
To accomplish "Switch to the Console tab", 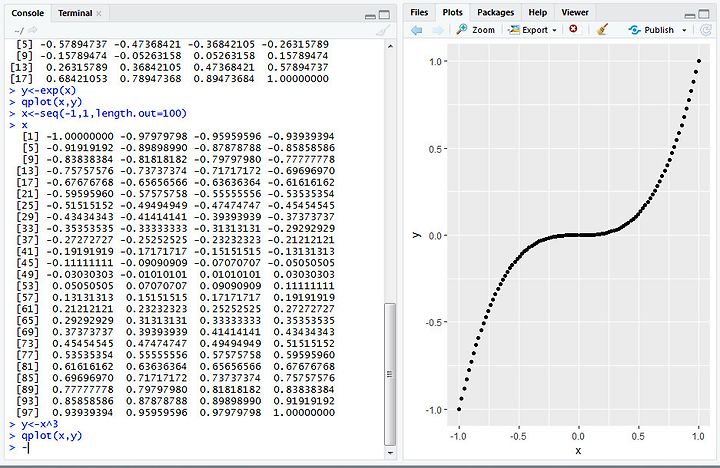I will (x=28, y=13).
